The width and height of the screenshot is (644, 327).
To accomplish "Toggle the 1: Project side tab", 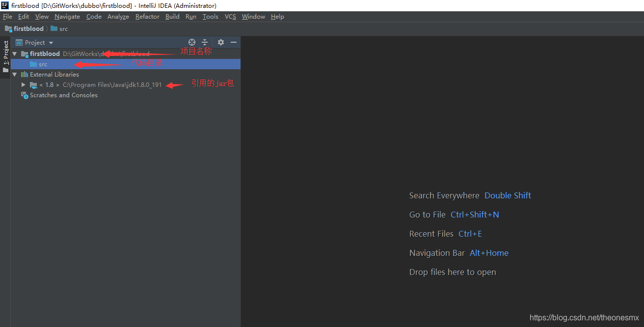I will [x=5, y=57].
